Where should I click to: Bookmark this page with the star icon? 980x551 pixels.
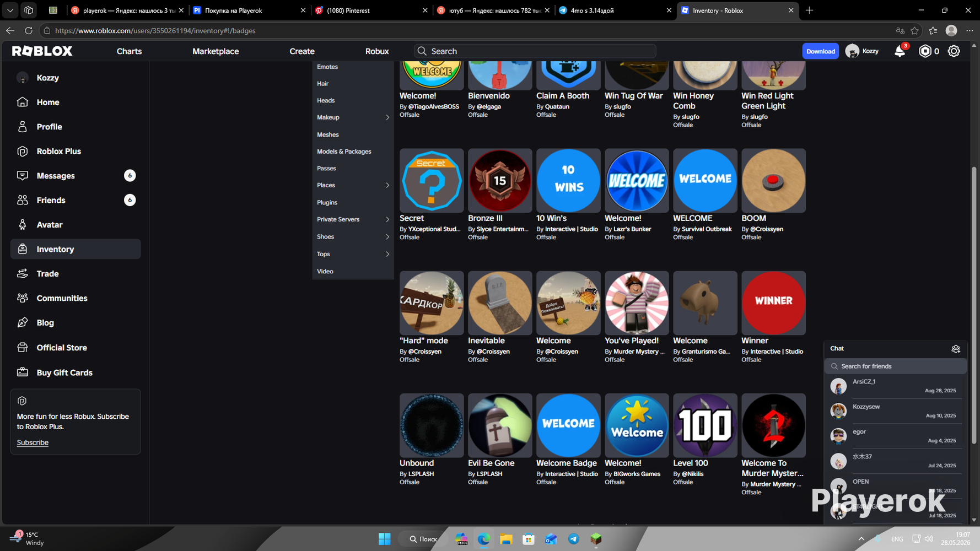pyautogui.click(x=915, y=31)
